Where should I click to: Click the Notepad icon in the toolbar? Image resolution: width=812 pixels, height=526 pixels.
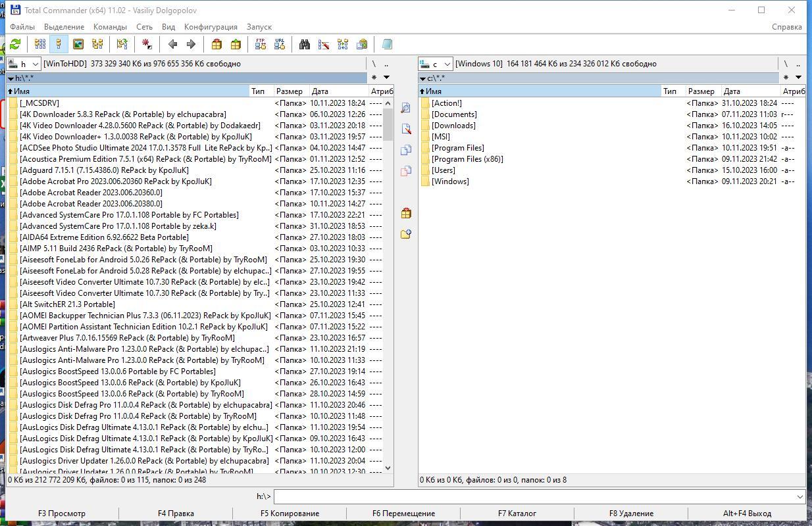coord(387,44)
